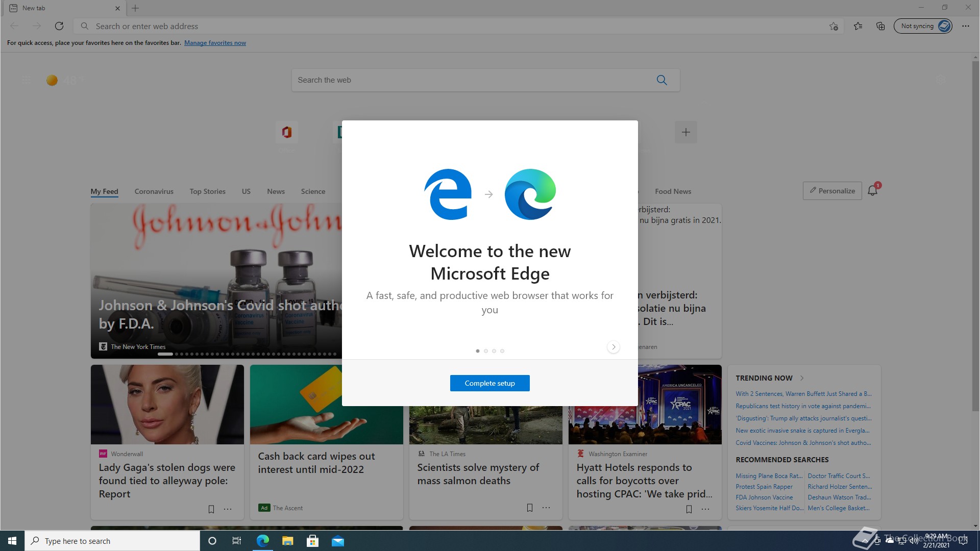The height and width of the screenshot is (551, 980).
Task: Select the first page dot in welcome dialog
Action: click(x=478, y=351)
